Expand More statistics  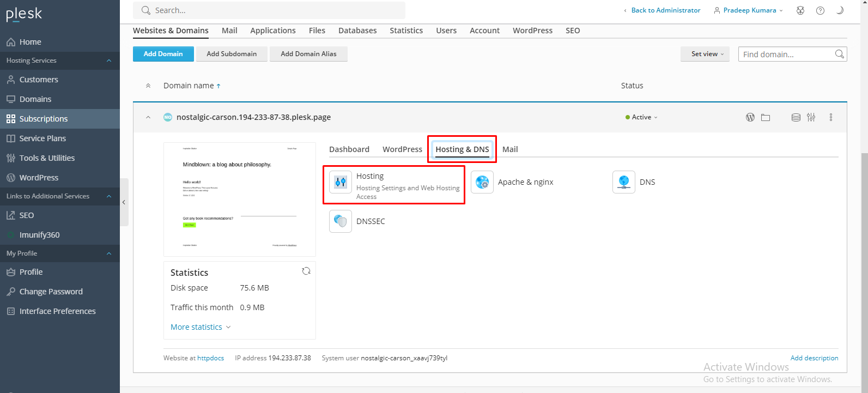click(200, 327)
